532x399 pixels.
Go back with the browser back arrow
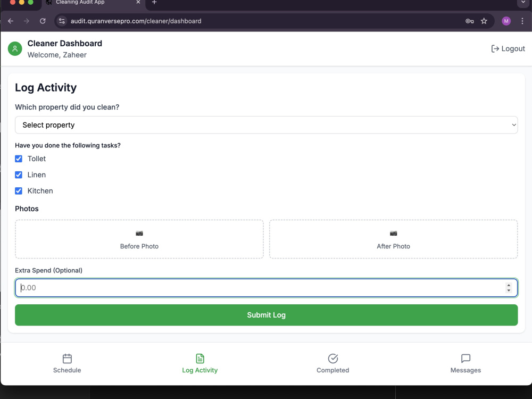coord(11,21)
